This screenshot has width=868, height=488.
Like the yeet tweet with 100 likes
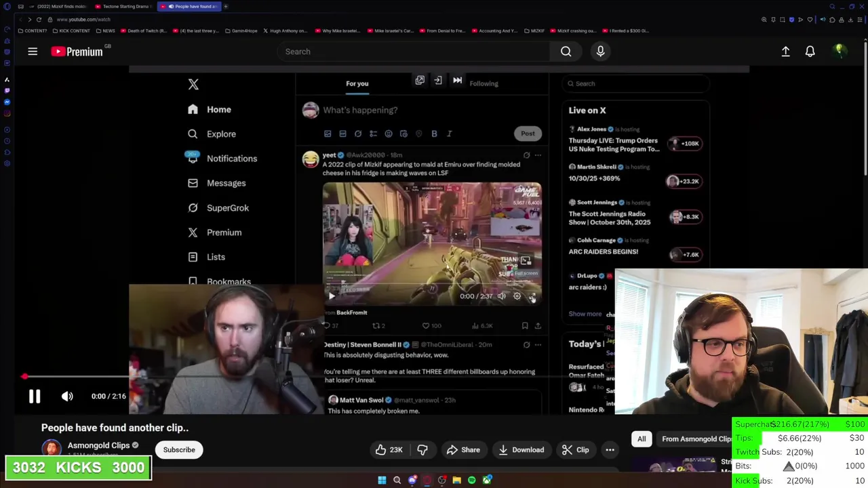tap(431, 326)
